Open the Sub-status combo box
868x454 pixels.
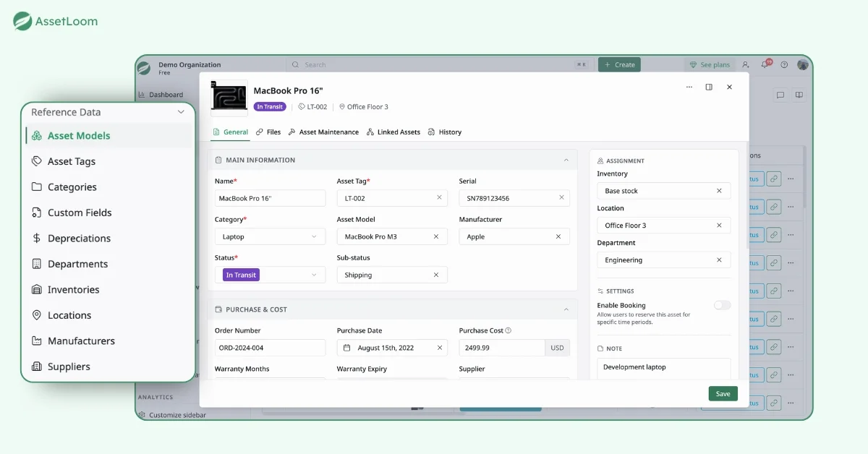click(392, 275)
